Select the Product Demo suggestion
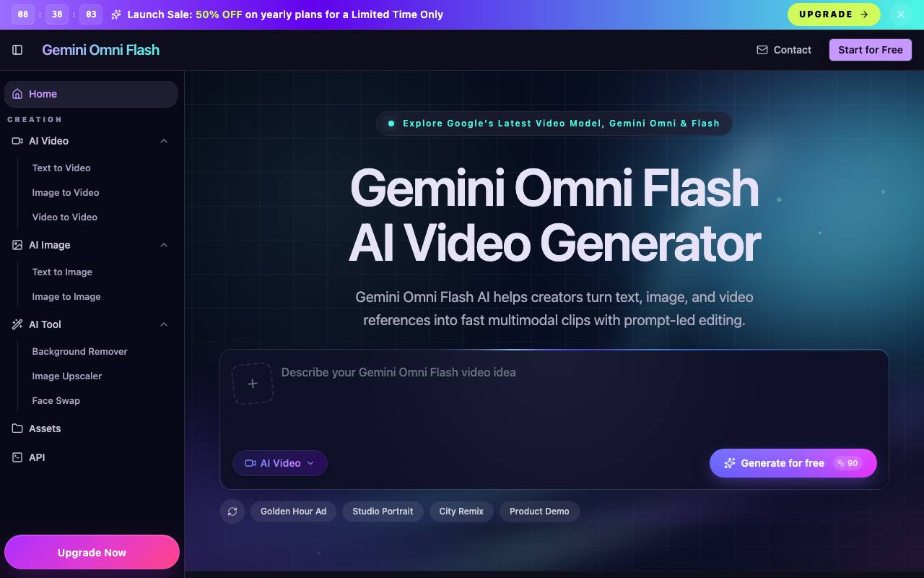Screen dimensions: 924x578 click(539, 512)
